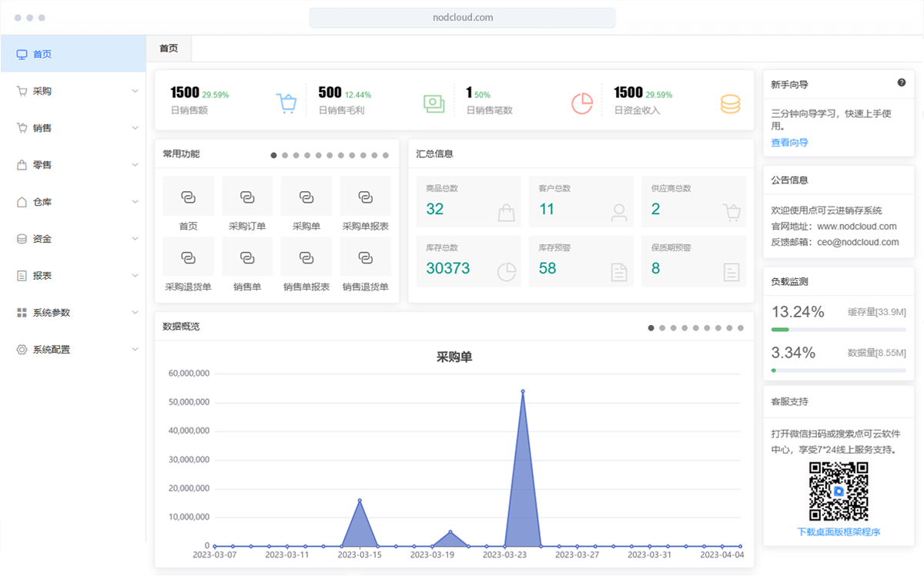Click the coins icon beside 日资金收入
Viewport: 924px width, 577px height.
tap(730, 103)
